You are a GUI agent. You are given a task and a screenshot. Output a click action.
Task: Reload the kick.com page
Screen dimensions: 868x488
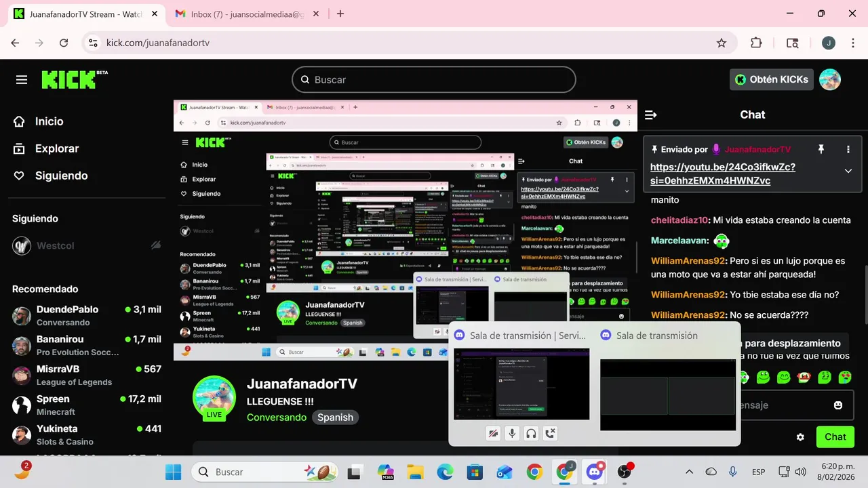coord(64,43)
